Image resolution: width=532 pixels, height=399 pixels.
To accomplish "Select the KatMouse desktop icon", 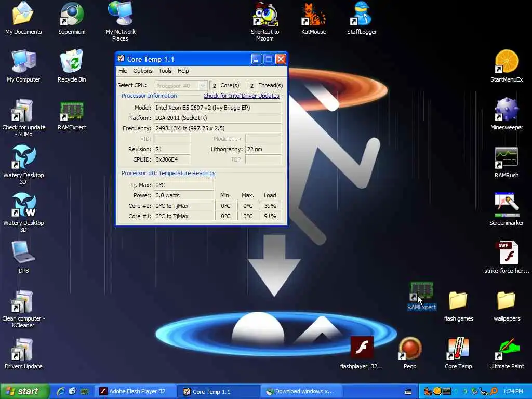I will [x=313, y=18].
